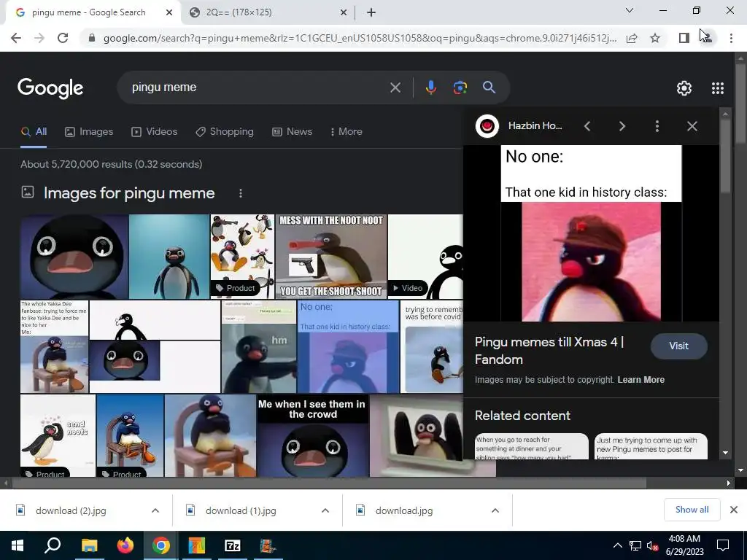Clear the search box text
The image size is (747, 560).
tap(395, 87)
